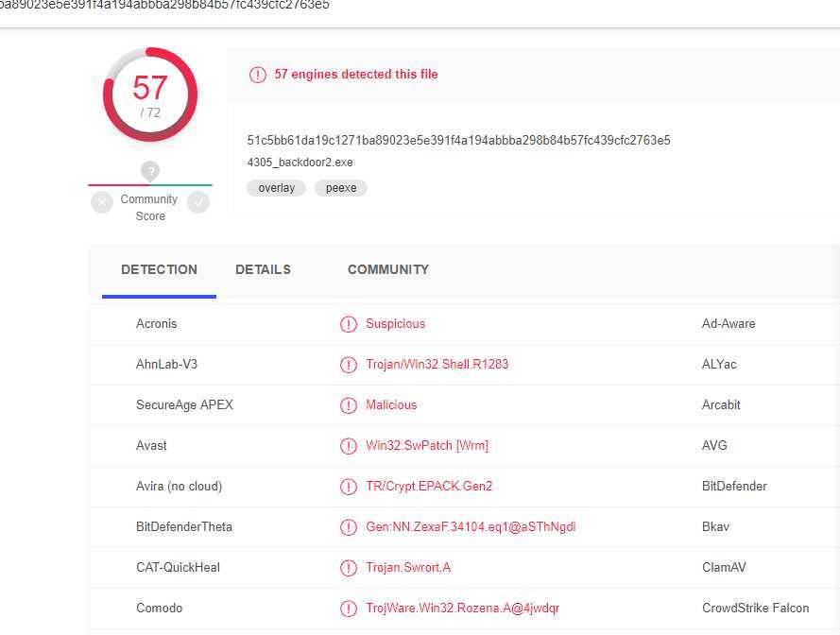
Task: Click the Comodo engine name
Action: pos(159,608)
